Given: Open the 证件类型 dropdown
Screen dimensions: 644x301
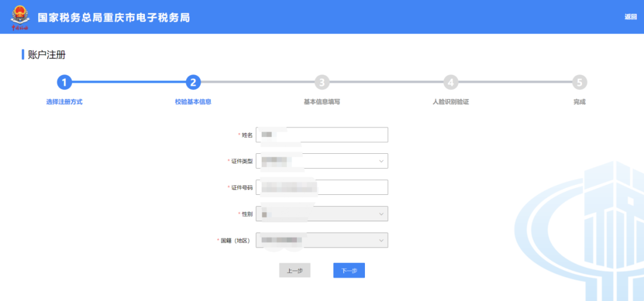Looking at the screenshot, I should 322,161.
